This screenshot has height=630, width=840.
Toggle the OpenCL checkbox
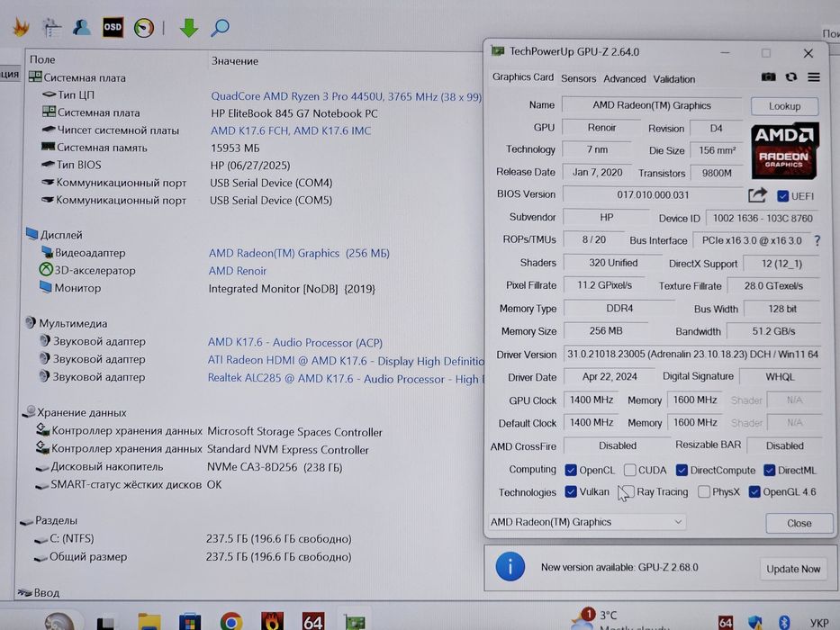tap(571, 471)
